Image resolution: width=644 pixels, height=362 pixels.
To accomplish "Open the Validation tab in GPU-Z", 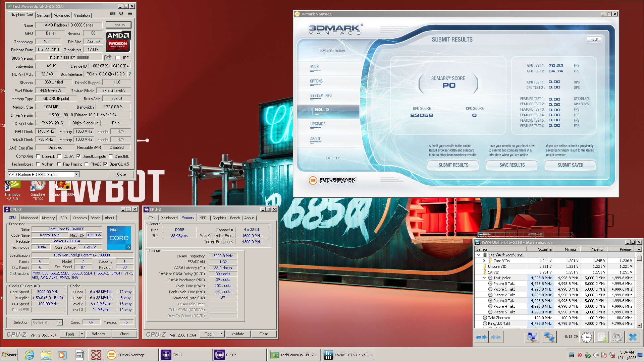I will pos(82,15).
